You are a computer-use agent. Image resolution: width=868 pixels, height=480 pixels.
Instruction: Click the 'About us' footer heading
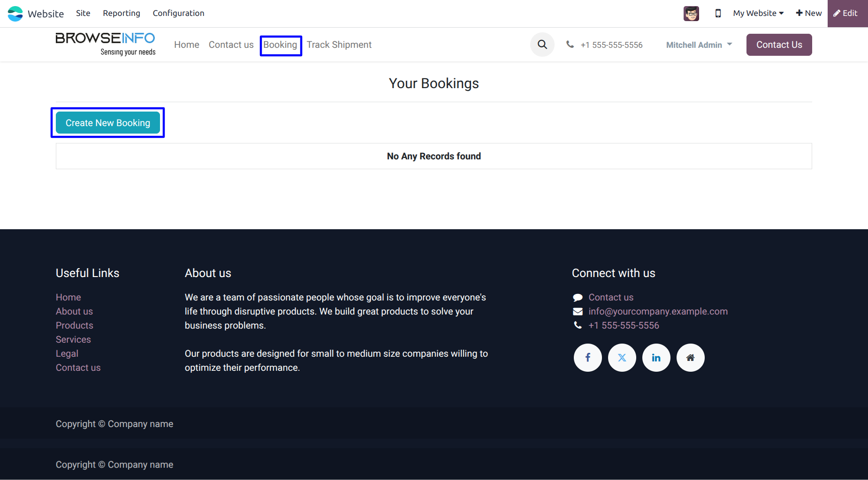point(208,273)
